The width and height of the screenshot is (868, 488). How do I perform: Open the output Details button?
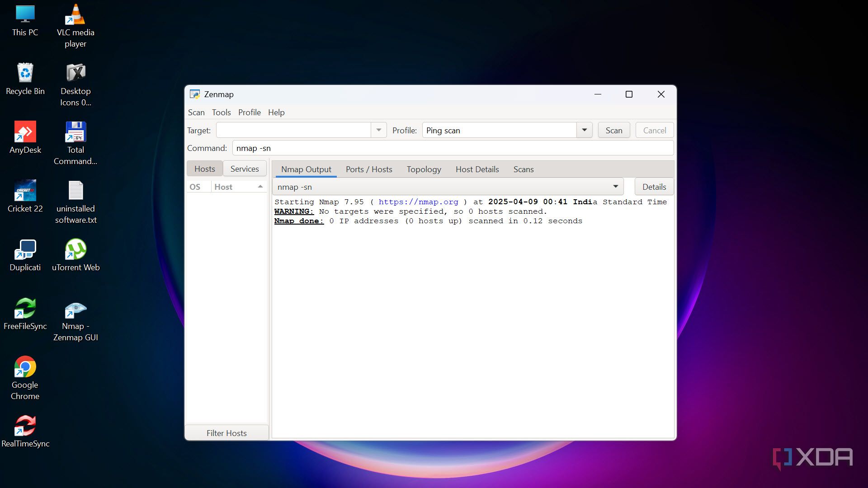[654, 187]
